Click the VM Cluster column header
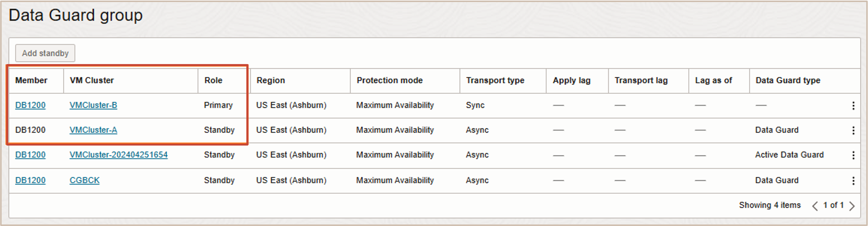This screenshot has width=868, height=226. point(92,80)
